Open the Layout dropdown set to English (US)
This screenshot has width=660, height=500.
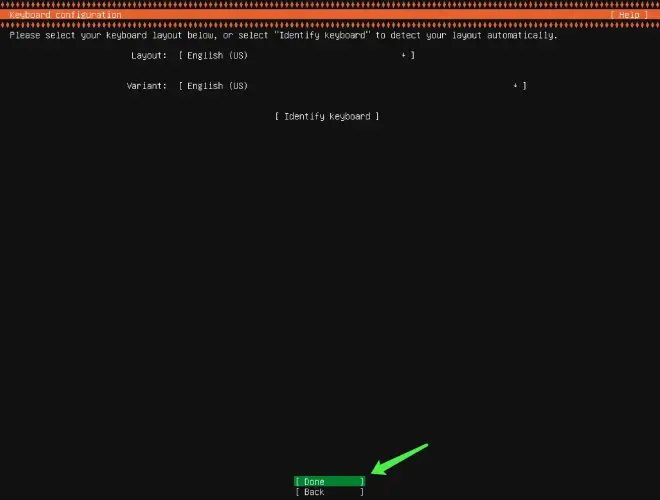[296, 55]
